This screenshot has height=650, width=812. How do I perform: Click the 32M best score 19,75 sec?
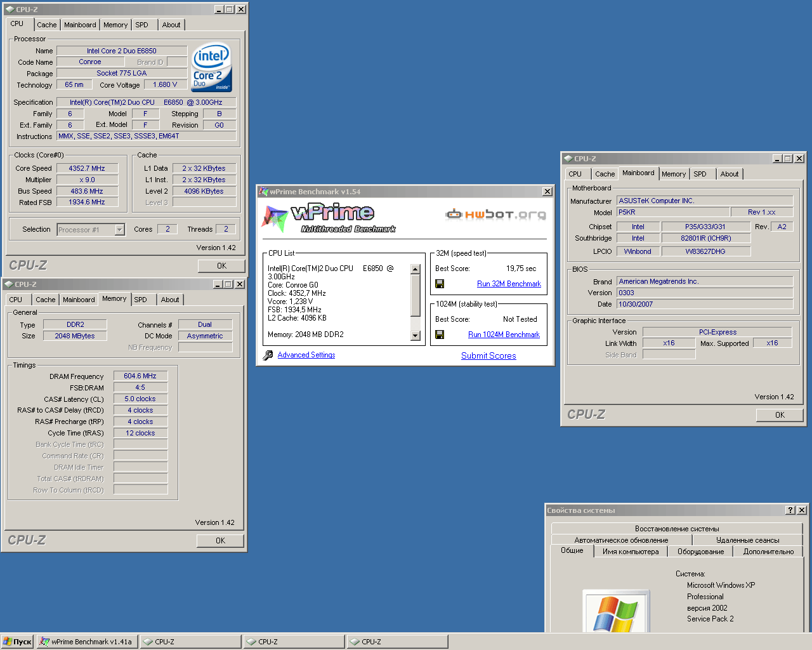pyautogui.click(x=521, y=269)
